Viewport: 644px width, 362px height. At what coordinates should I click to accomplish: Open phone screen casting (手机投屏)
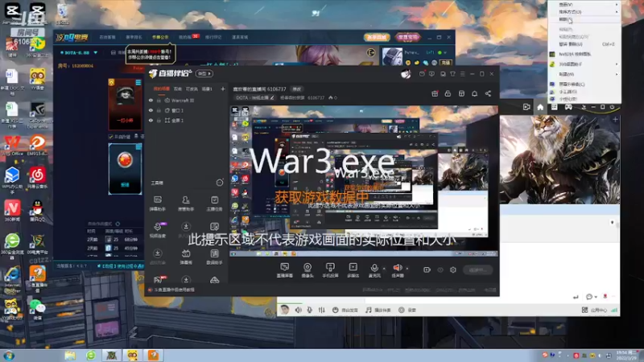(x=330, y=270)
